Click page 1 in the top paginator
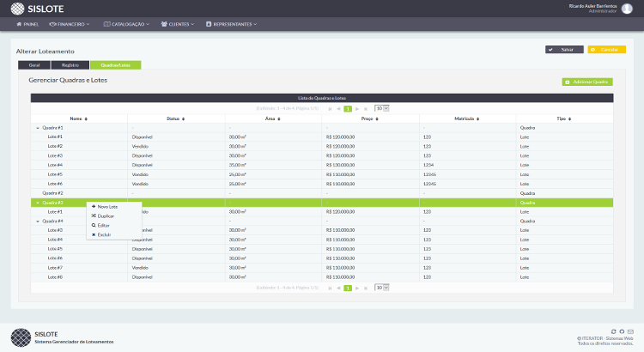Screen dimensions: 644x352 [348, 109]
